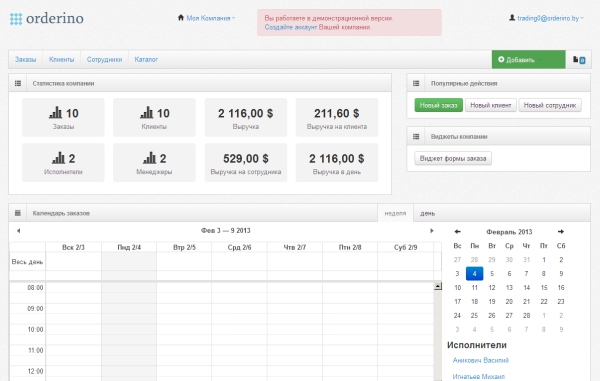The width and height of the screenshot is (600, 381).
Task: Click the home icon beside Моя Компания
Action: (x=181, y=18)
